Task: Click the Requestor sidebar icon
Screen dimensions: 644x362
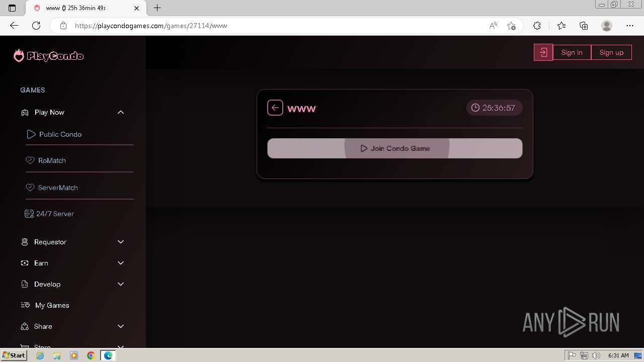Action: tap(25, 242)
